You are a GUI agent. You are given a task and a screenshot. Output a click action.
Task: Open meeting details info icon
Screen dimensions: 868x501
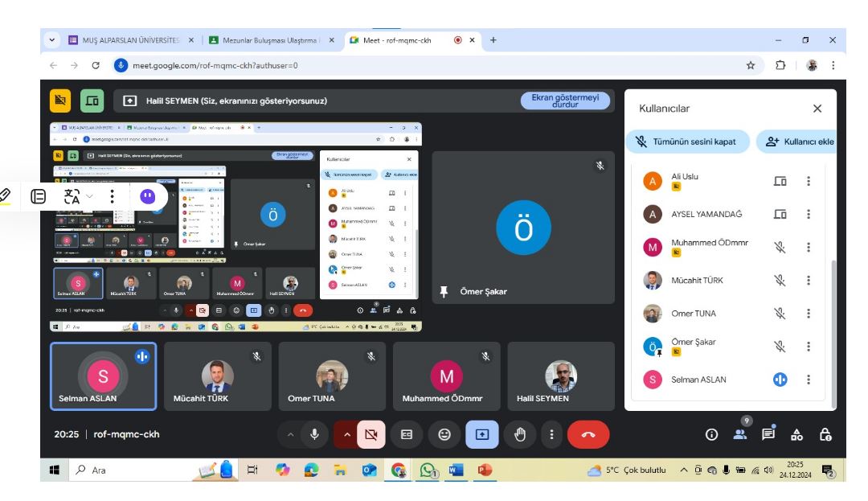point(711,434)
